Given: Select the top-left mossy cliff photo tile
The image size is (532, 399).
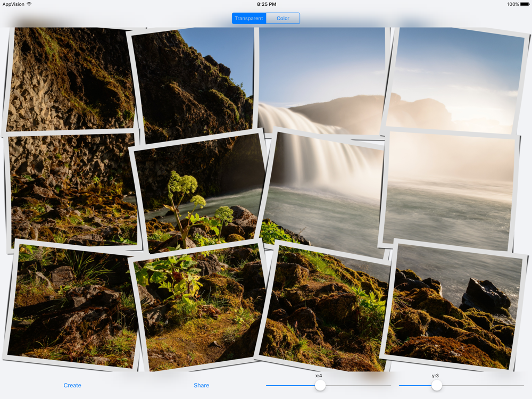Looking at the screenshot, I should coord(70,80).
